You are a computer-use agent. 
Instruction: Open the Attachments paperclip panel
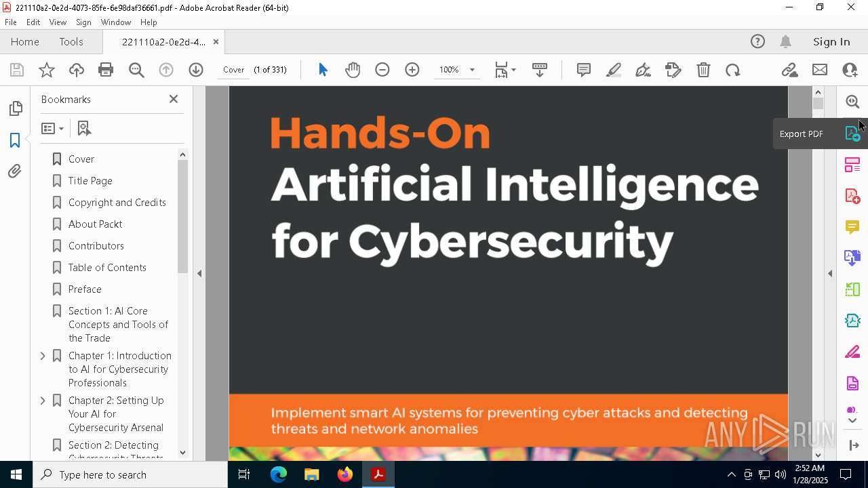[x=15, y=171]
